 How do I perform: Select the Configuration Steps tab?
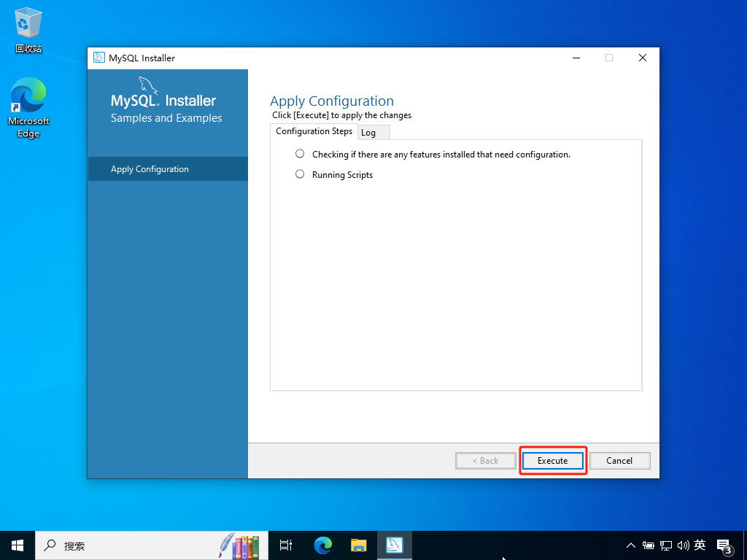click(x=314, y=131)
